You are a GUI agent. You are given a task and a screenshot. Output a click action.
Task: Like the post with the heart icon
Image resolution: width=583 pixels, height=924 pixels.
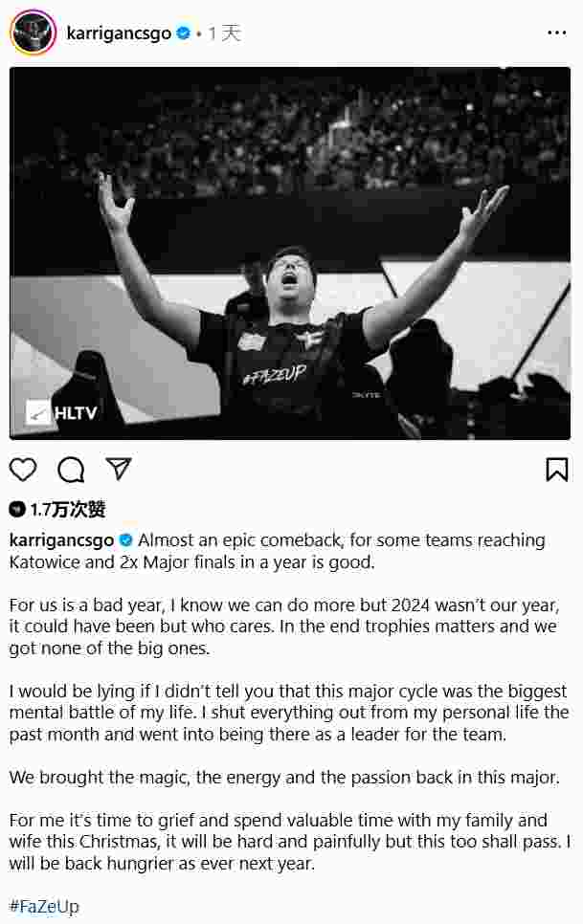[x=23, y=470]
